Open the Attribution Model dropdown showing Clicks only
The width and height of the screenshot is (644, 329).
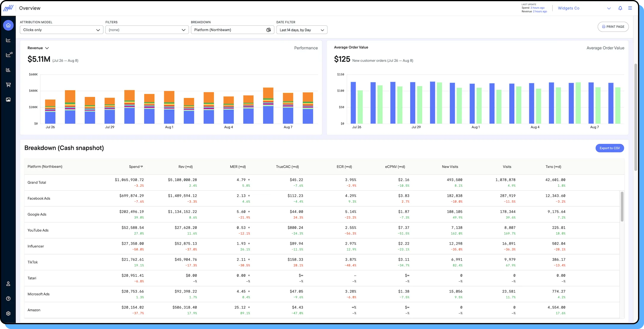[x=61, y=30]
